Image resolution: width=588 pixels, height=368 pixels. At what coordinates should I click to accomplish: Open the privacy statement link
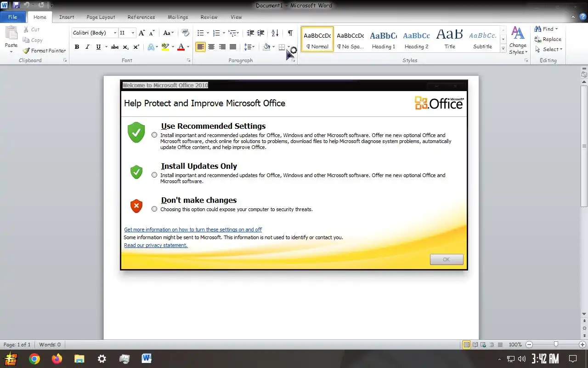click(156, 245)
